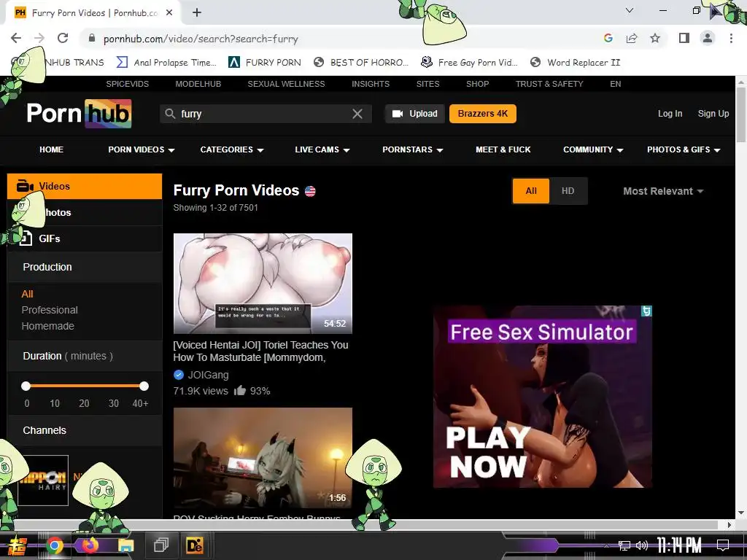Viewport: 747px width, 560px height.
Task: Click the Log In link
Action: (670, 114)
